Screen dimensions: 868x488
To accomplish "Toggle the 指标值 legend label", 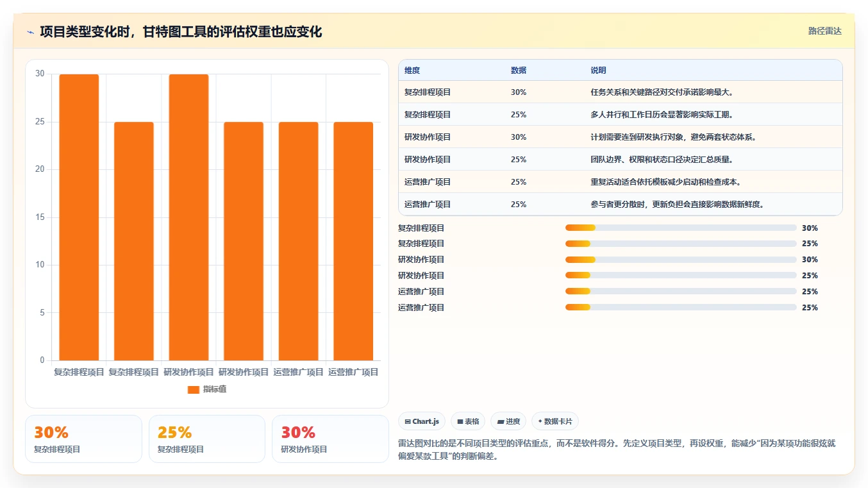I will [215, 389].
